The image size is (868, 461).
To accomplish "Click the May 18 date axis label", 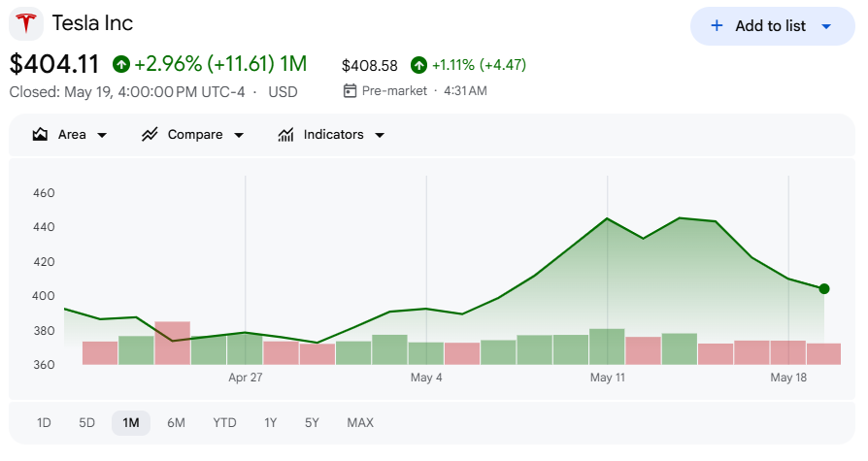I will tap(788, 378).
